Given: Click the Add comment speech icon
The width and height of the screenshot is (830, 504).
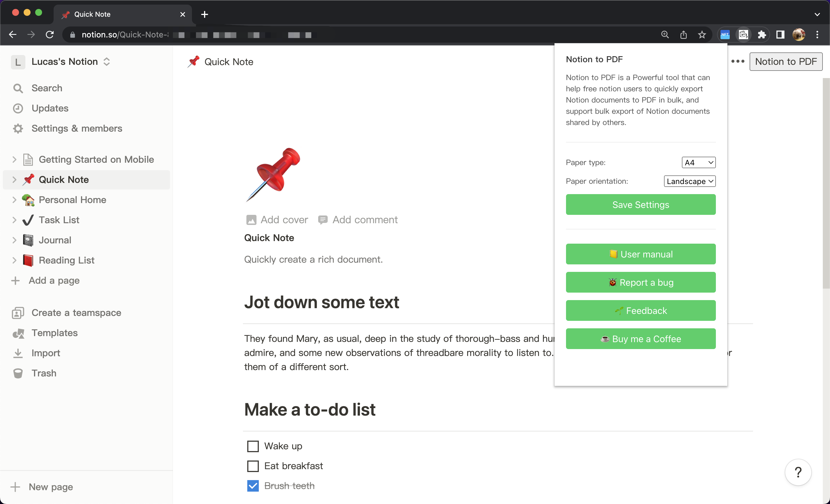Looking at the screenshot, I should coord(323,220).
